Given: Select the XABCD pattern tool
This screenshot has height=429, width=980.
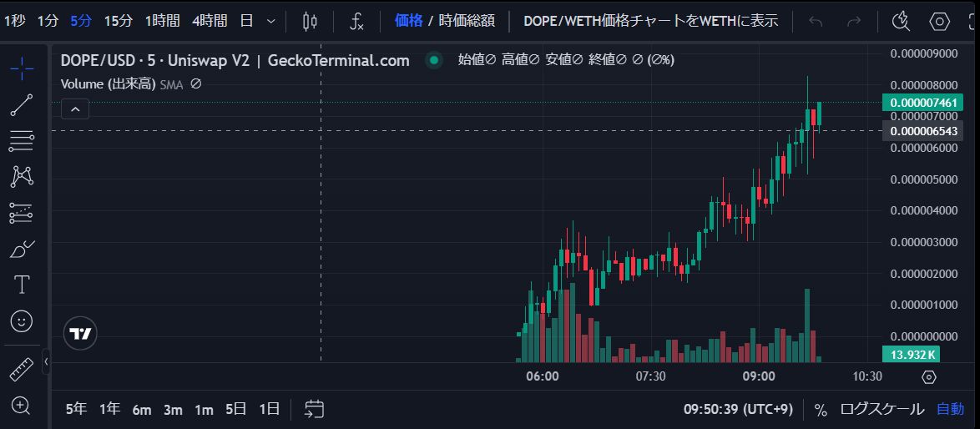Looking at the screenshot, I should click(x=21, y=177).
